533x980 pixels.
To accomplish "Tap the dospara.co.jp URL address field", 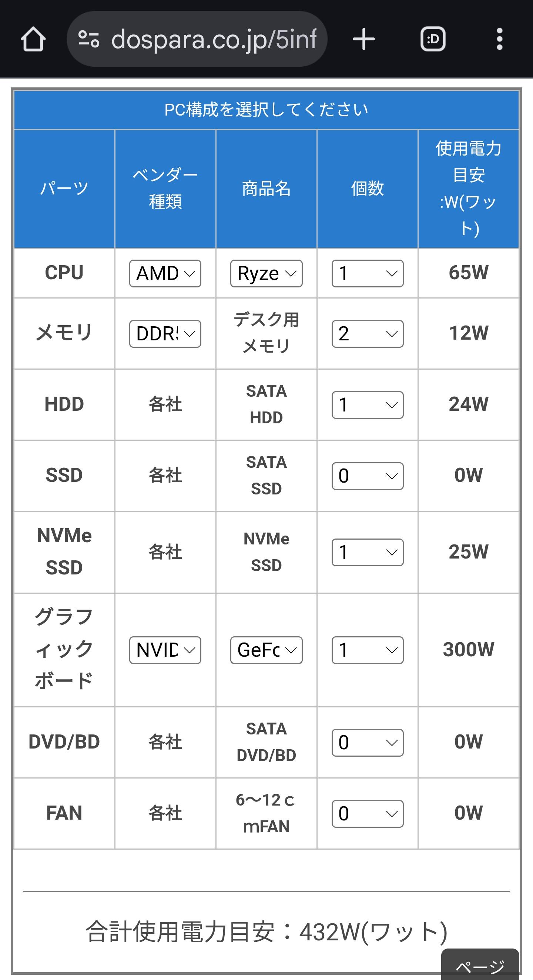I will point(213,39).
